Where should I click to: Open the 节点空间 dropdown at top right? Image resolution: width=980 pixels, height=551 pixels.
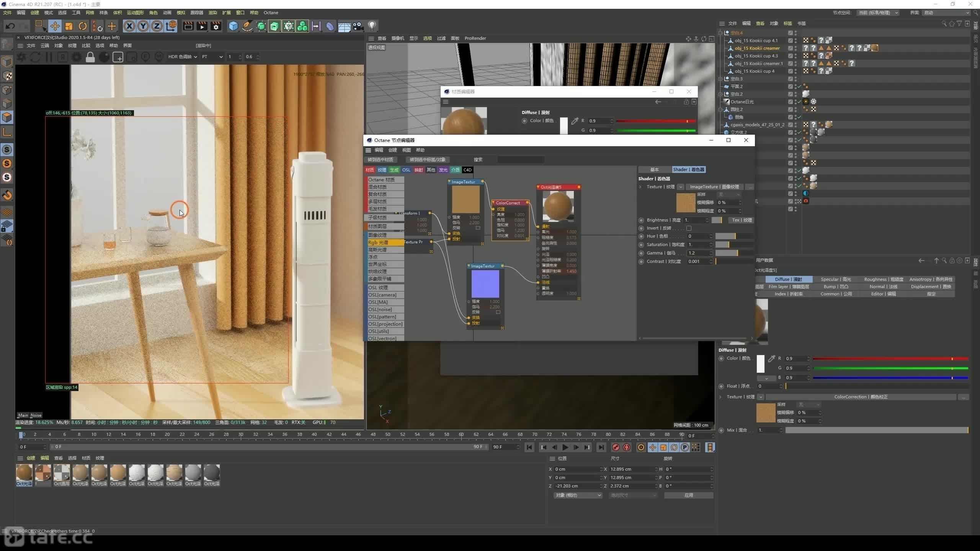point(878,13)
